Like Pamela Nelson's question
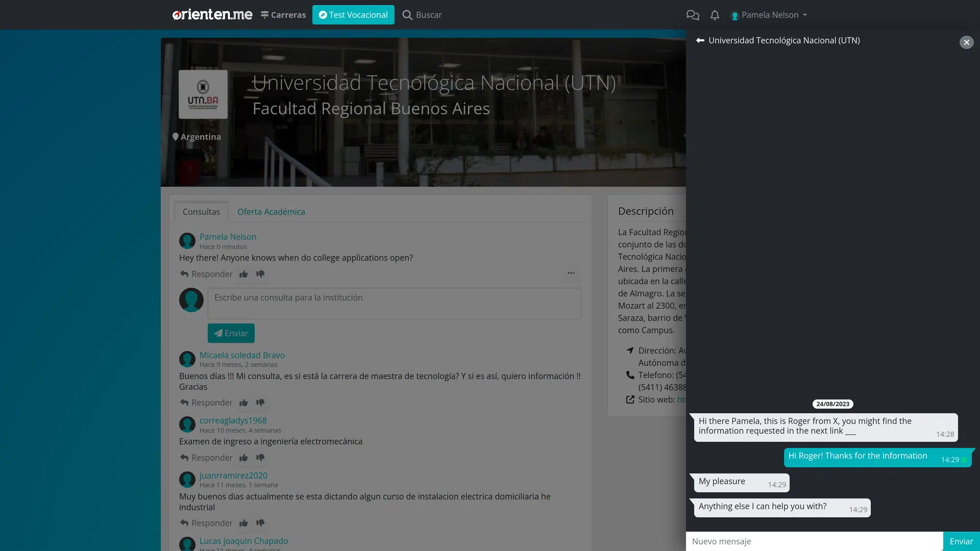The height and width of the screenshot is (551, 980). point(243,274)
